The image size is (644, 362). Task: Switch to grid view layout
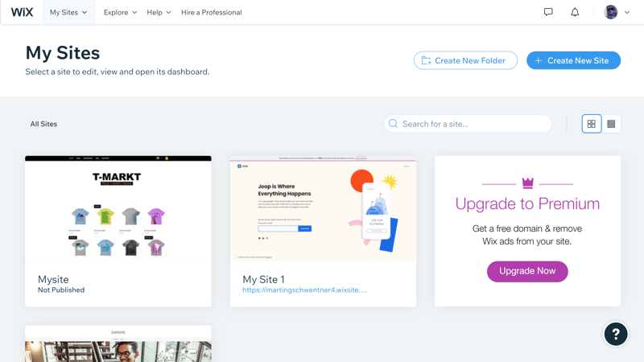click(x=592, y=124)
